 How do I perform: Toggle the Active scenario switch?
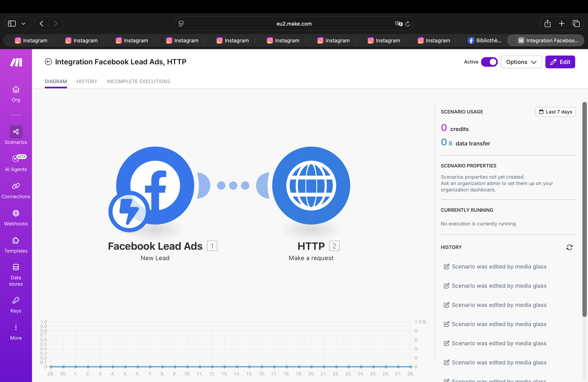tap(489, 62)
